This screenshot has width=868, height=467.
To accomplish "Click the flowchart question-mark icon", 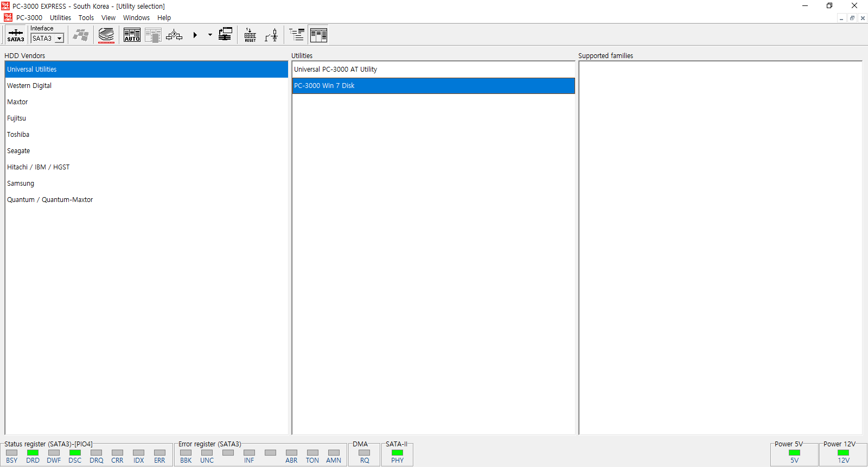I will click(174, 35).
